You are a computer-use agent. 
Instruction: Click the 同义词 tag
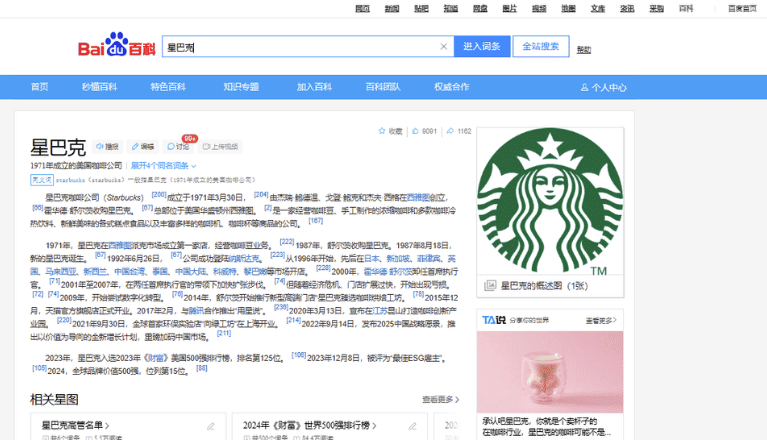(x=42, y=180)
